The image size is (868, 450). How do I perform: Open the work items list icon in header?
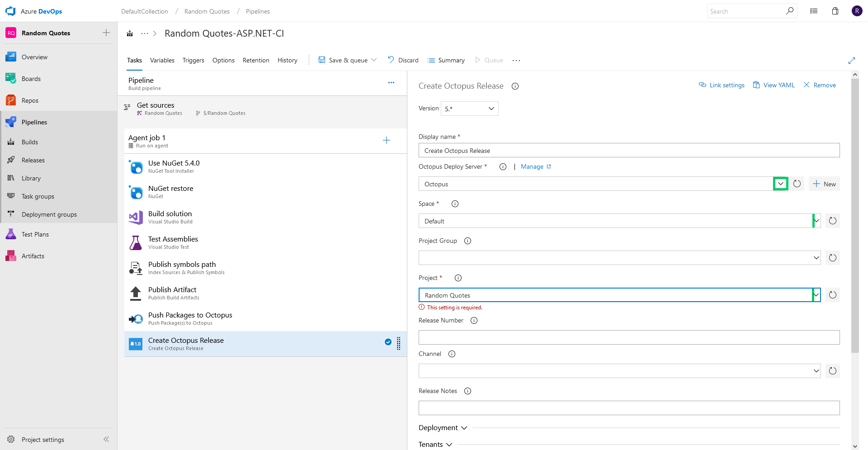(814, 11)
